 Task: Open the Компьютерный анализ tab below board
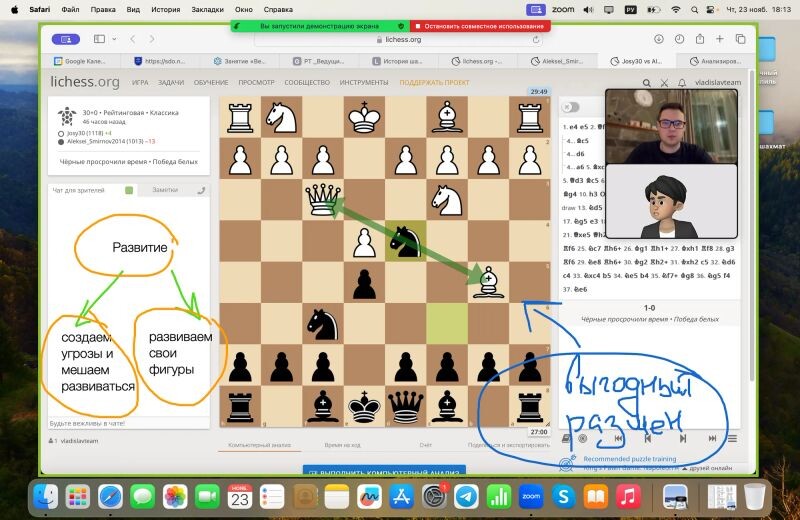(x=258, y=444)
